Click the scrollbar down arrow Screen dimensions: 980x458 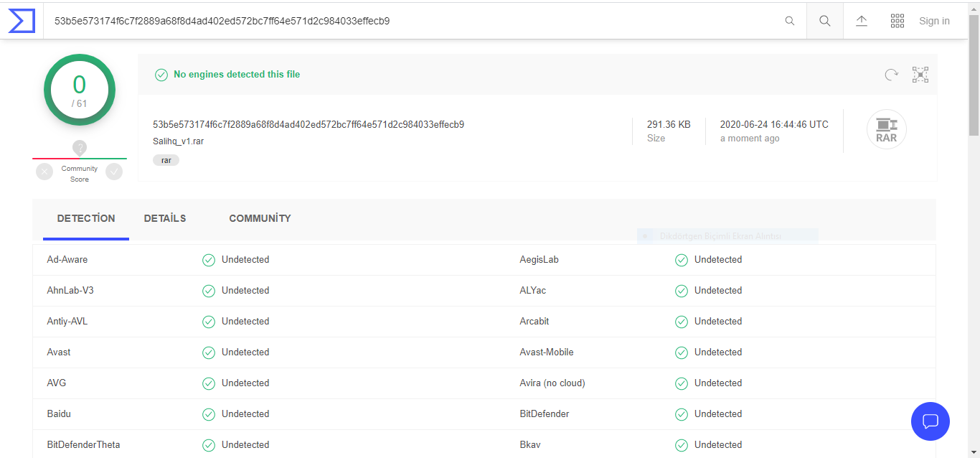(x=974, y=452)
